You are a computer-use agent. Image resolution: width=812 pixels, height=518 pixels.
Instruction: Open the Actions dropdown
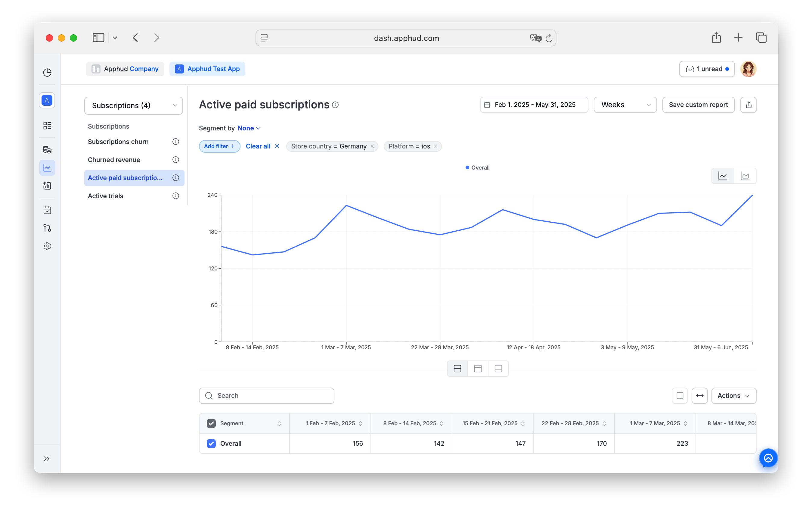[734, 395]
